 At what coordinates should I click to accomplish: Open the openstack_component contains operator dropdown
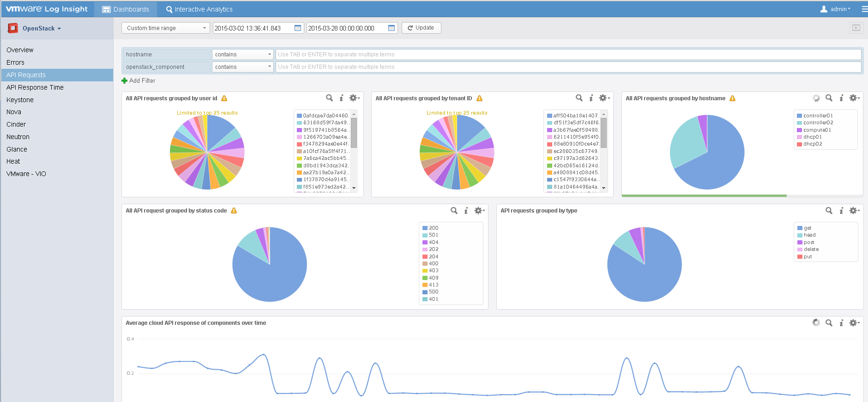pyautogui.click(x=242, y=67)
